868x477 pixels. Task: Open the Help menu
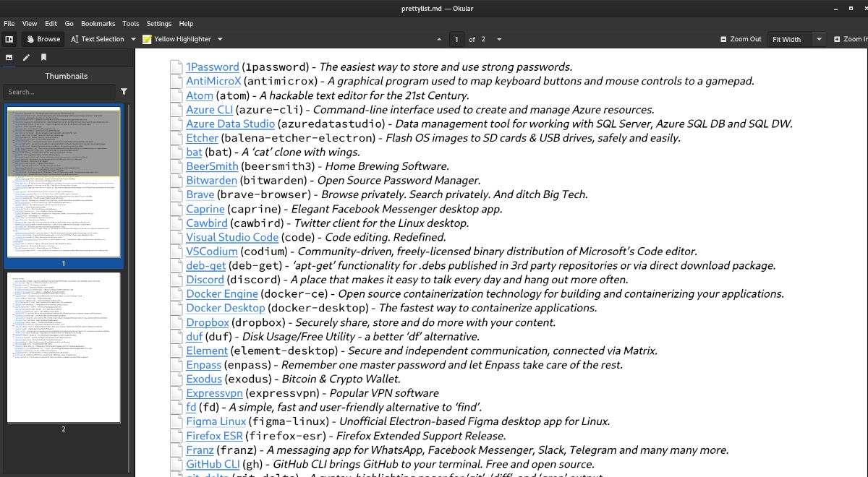pos(186,23)
